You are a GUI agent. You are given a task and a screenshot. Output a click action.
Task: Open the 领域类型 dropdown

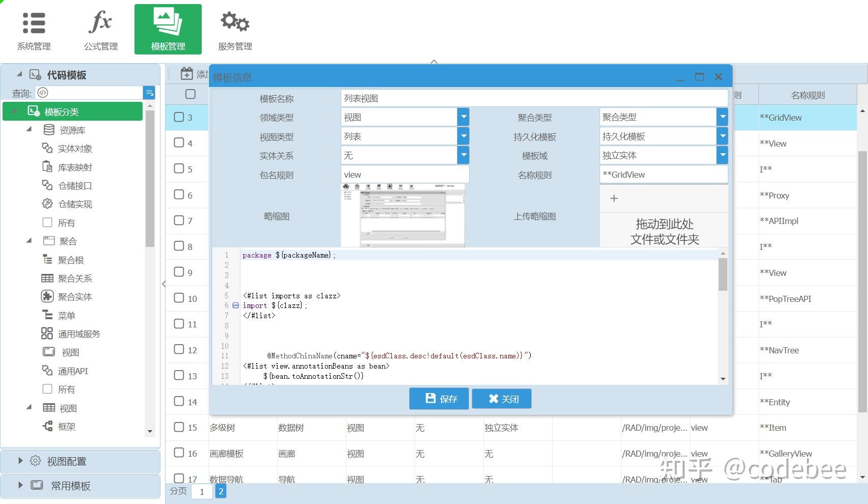(x=463, y=117)
